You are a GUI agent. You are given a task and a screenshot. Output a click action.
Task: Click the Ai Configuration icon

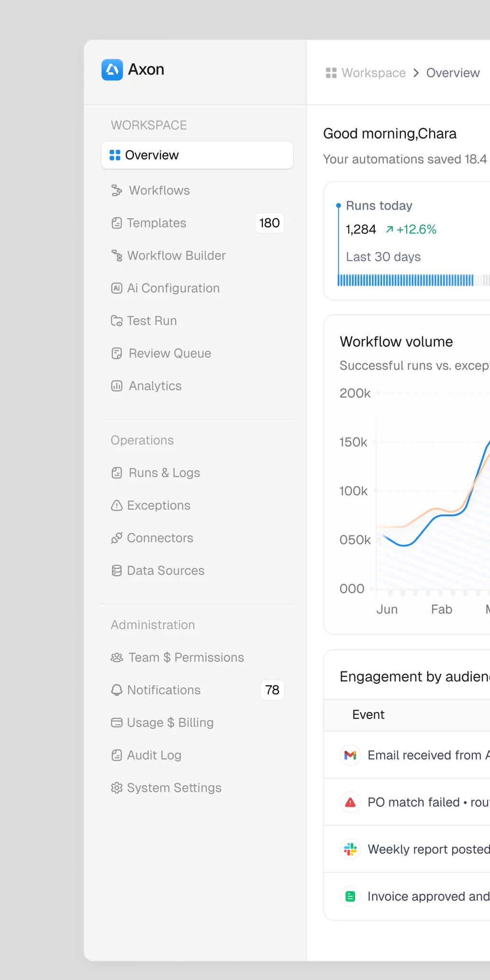tap(116, 288)
